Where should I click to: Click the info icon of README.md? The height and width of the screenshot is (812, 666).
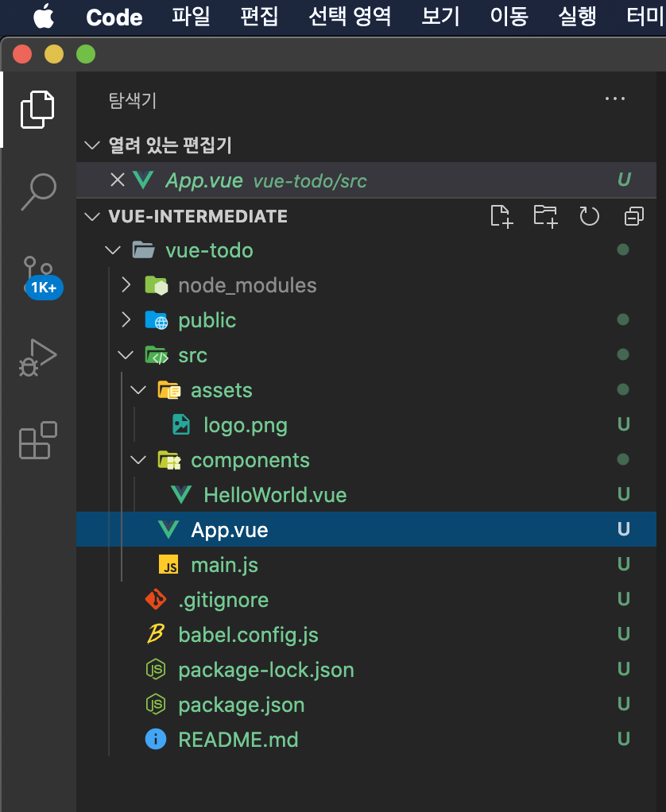click(155, 739)
